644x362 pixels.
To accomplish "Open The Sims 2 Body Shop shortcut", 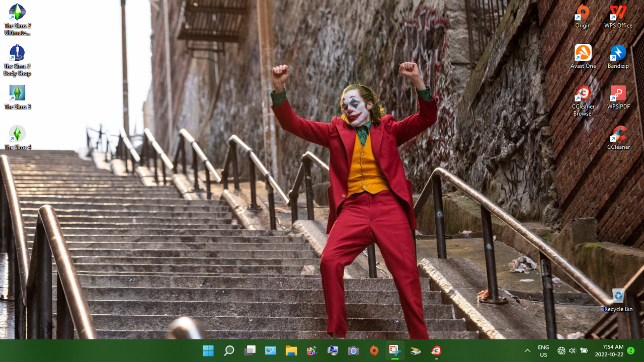I will 17,60.
